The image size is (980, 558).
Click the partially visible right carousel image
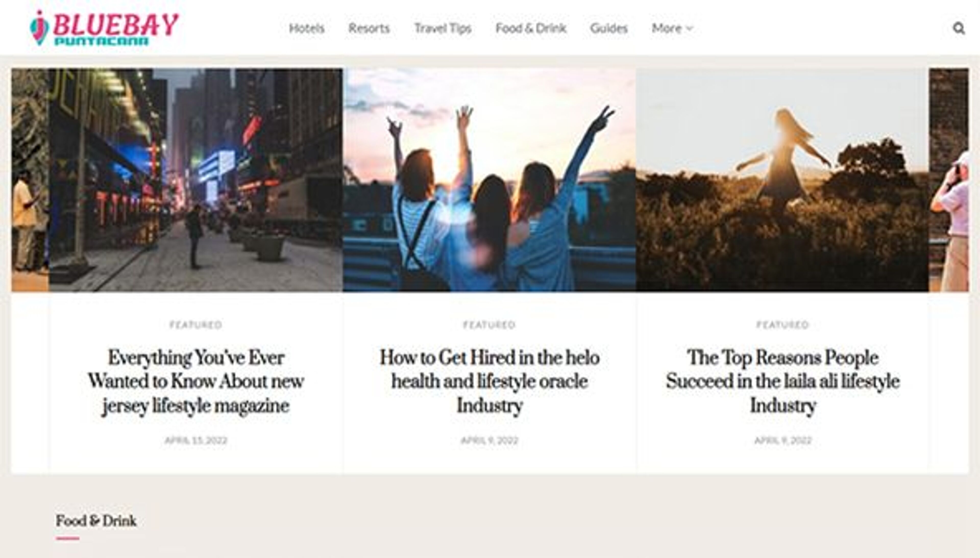(x=949, y=180)
